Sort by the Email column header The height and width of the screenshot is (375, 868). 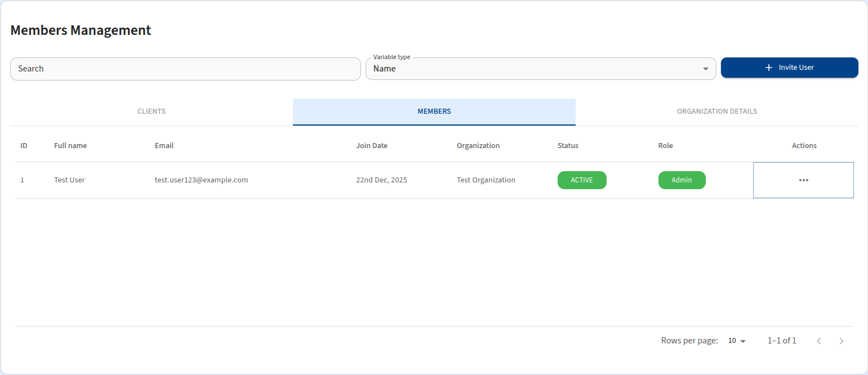point(164,145)
